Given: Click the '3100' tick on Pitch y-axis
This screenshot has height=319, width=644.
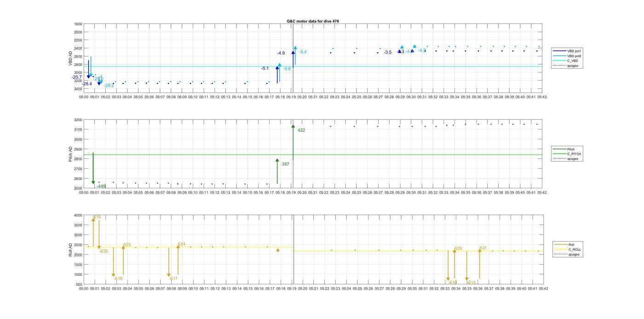Looking at the screenshot, I should coord(78,130).
